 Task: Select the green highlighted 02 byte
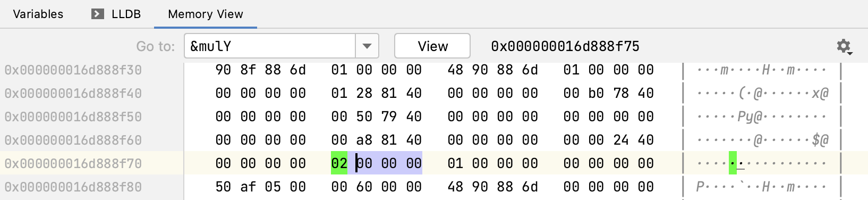[339, 163]
